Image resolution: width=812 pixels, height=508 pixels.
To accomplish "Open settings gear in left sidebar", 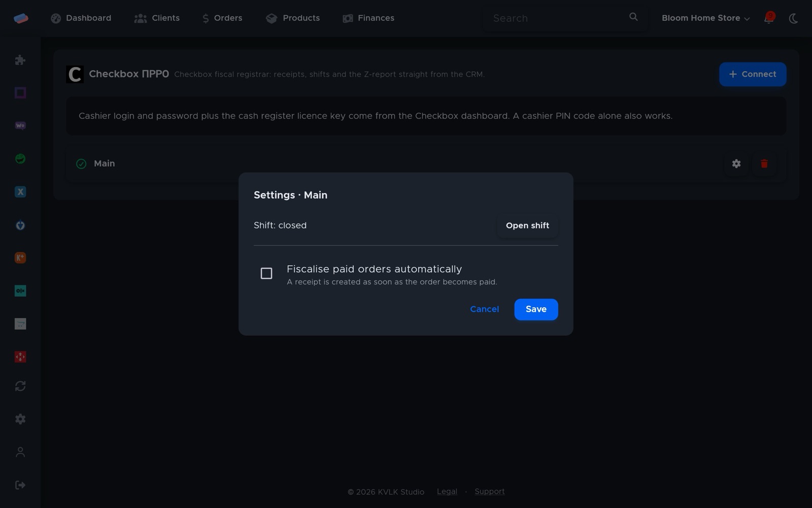I will pyautogui.click(x=20, y=419).
